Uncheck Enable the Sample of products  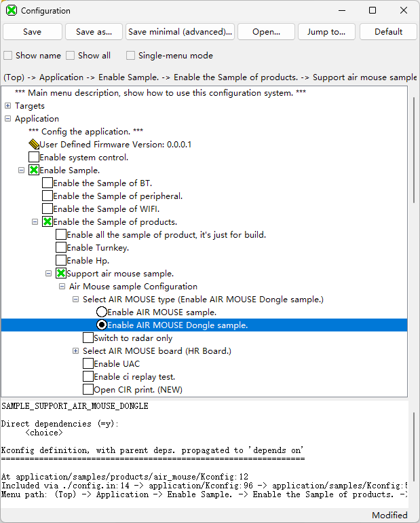tap(47, 222)
